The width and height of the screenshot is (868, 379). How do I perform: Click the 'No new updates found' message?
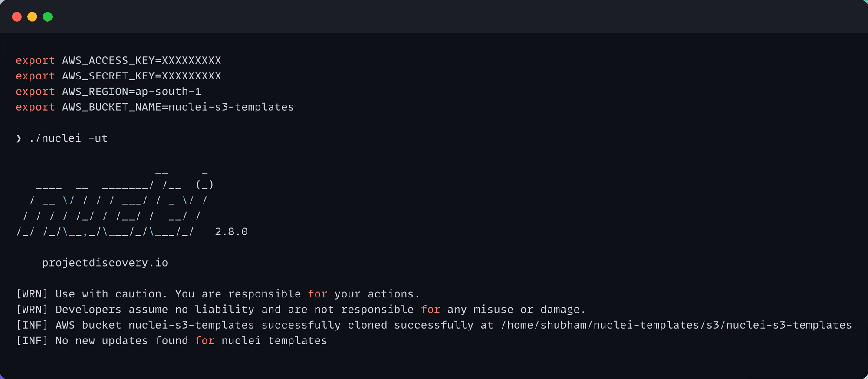[122, 341]
